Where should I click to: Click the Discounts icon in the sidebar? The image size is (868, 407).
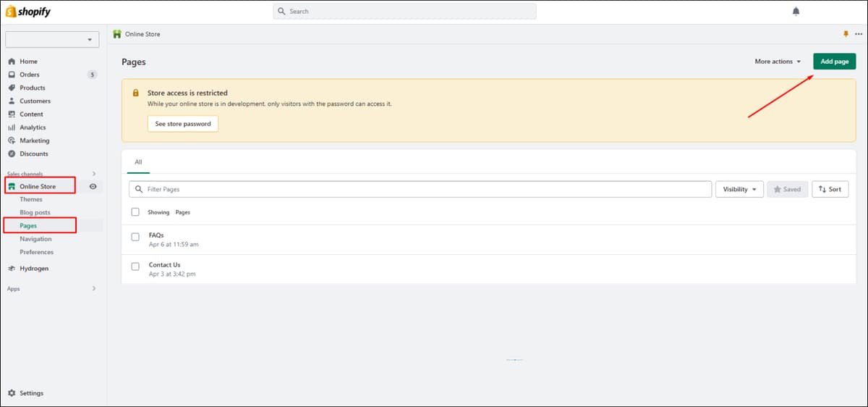coord(12,154)
